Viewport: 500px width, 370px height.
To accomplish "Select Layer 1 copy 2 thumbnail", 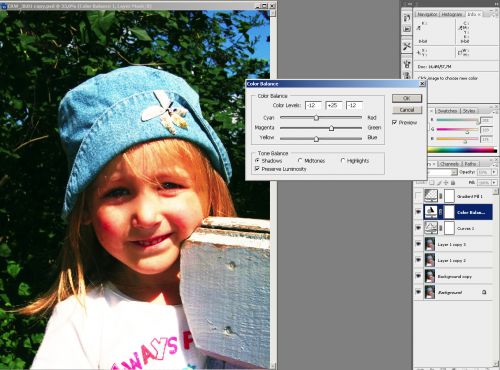I will (430, 260).
